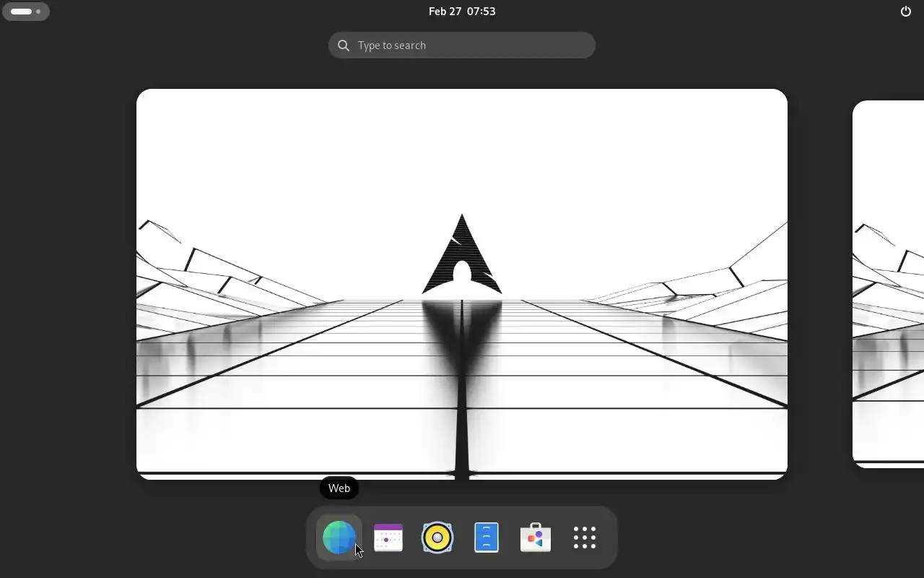924x578 pixels.
Task: Select the main workspace thumbnail
Action: tap(462, 284)
